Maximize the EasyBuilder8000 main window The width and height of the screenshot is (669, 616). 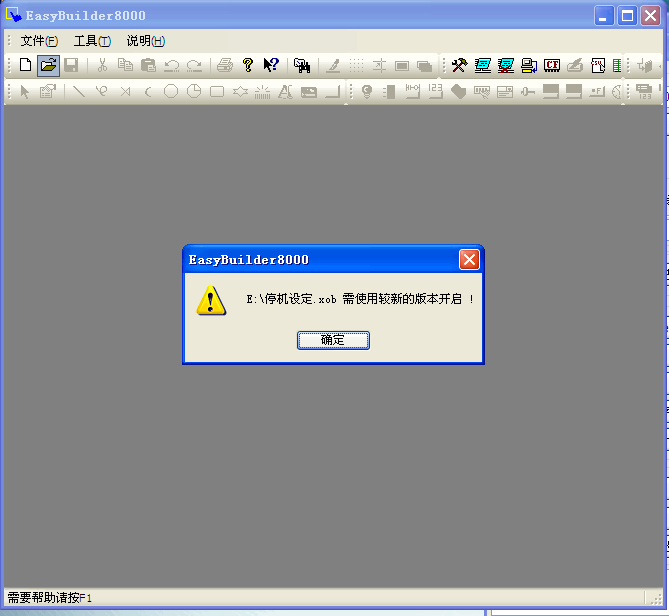627,15
